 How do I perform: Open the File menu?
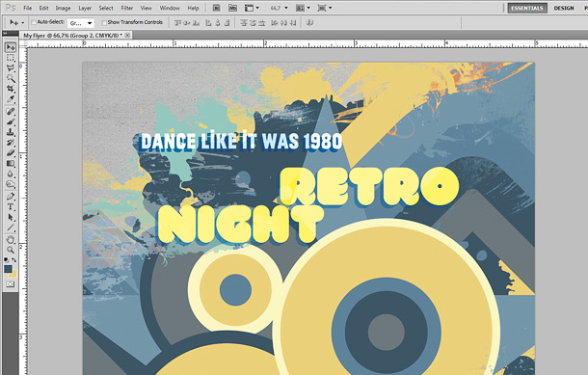tap(27, 8)
